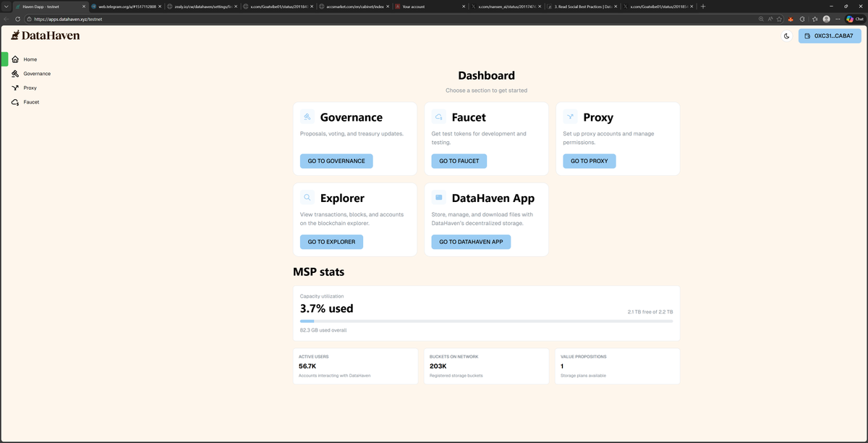Image resolution: width=868 pixels, height=443 pixels.
Task: Open wallet menu 0XC31...CABA7
Action: coord(829,35)
